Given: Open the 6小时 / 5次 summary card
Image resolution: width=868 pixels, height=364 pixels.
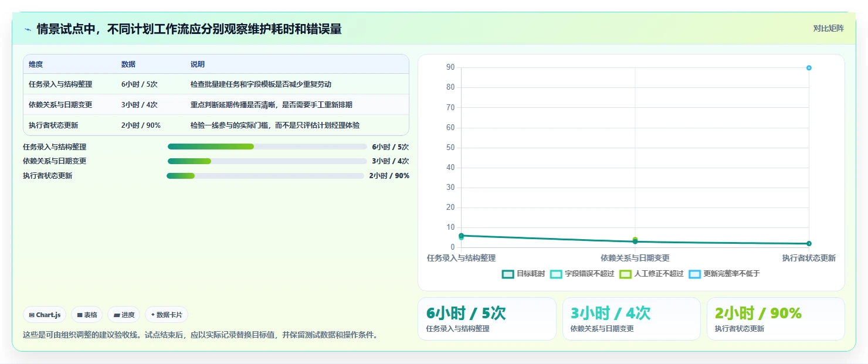Looking at the screenshot, I should pyautogui.click(x=487, y=319).
